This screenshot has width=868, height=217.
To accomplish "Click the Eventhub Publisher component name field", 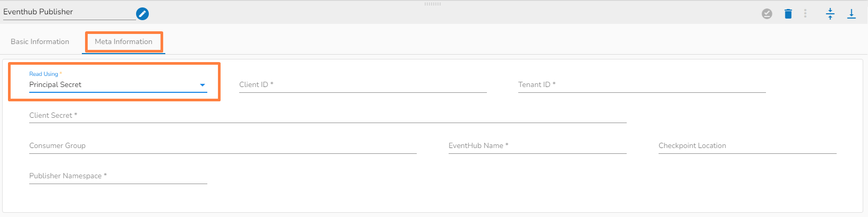I will 69,12.
